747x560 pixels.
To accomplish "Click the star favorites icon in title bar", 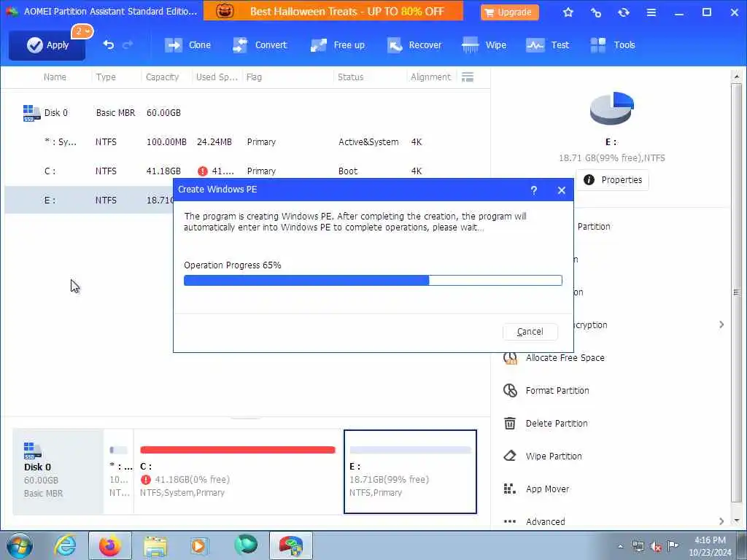I will (x=568, y=12).
